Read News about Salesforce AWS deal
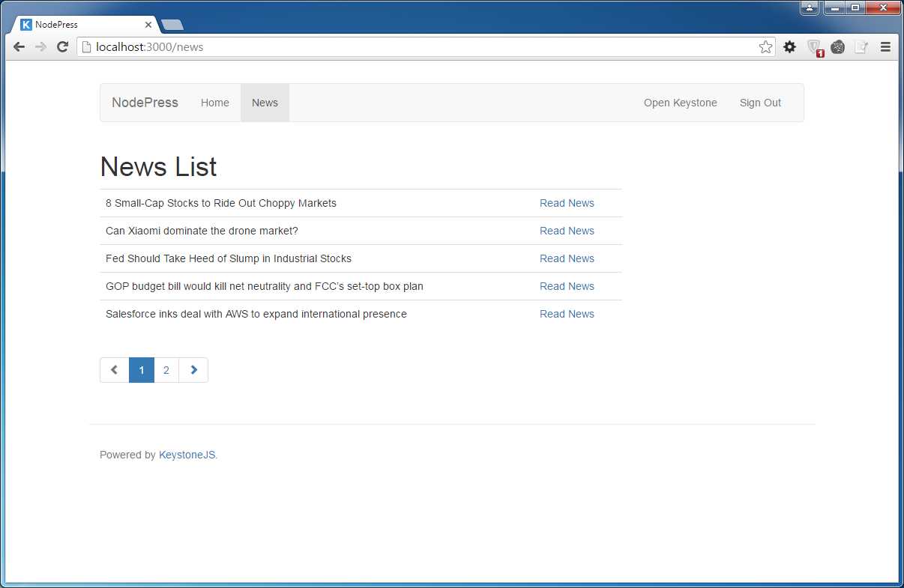The height and width of the screenshot is (588, 904). pyautogui.click(x=567, y=314)
